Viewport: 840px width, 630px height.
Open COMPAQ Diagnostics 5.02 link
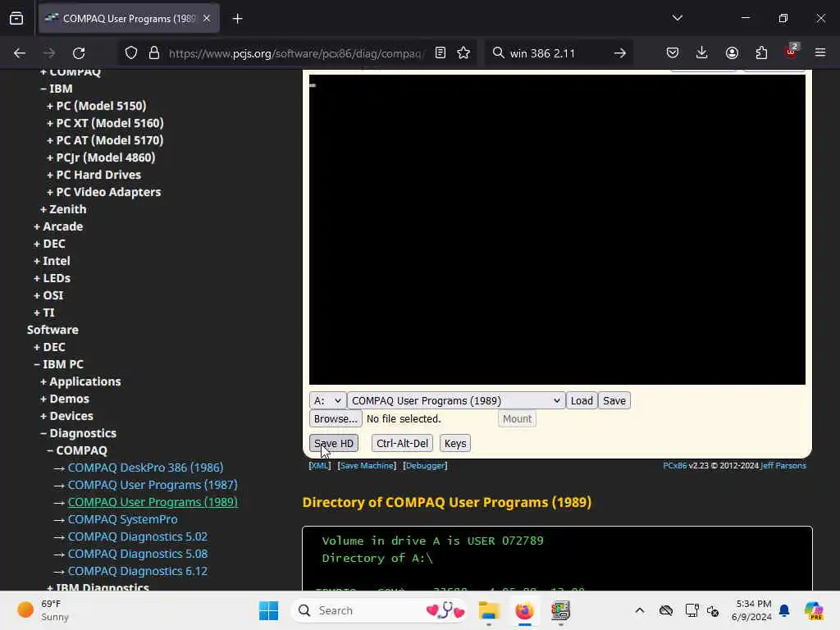tap(138, 536)
